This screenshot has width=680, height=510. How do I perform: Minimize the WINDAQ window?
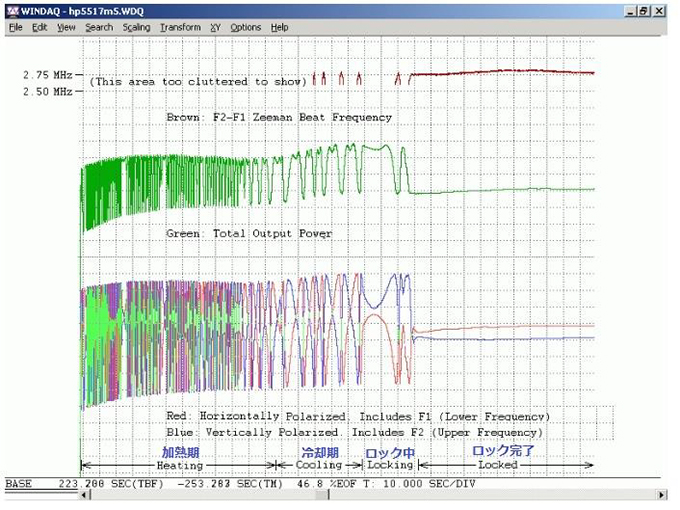[630, 11]
